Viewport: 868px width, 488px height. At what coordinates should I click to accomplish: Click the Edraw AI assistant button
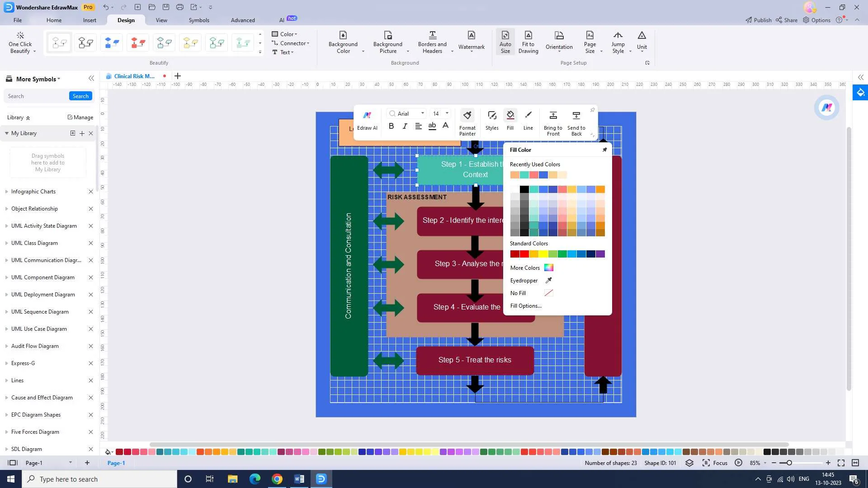[367, 119]
